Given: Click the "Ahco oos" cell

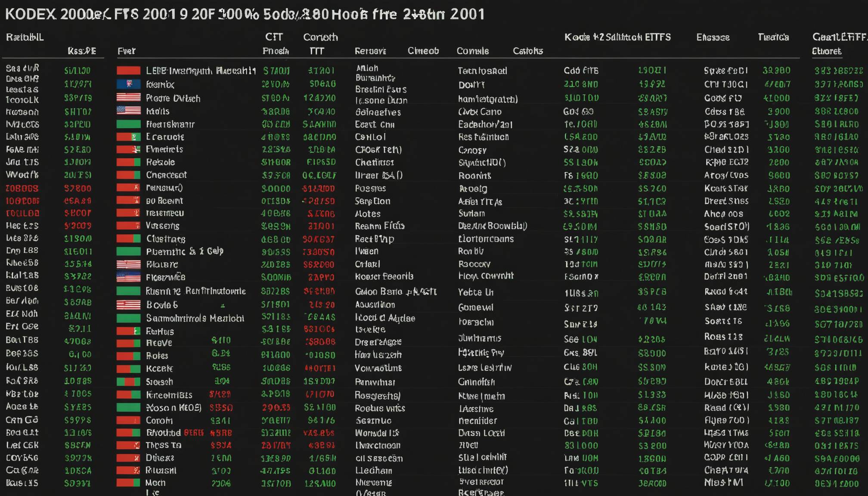Looking at the screenshot, I should [724, 214].
